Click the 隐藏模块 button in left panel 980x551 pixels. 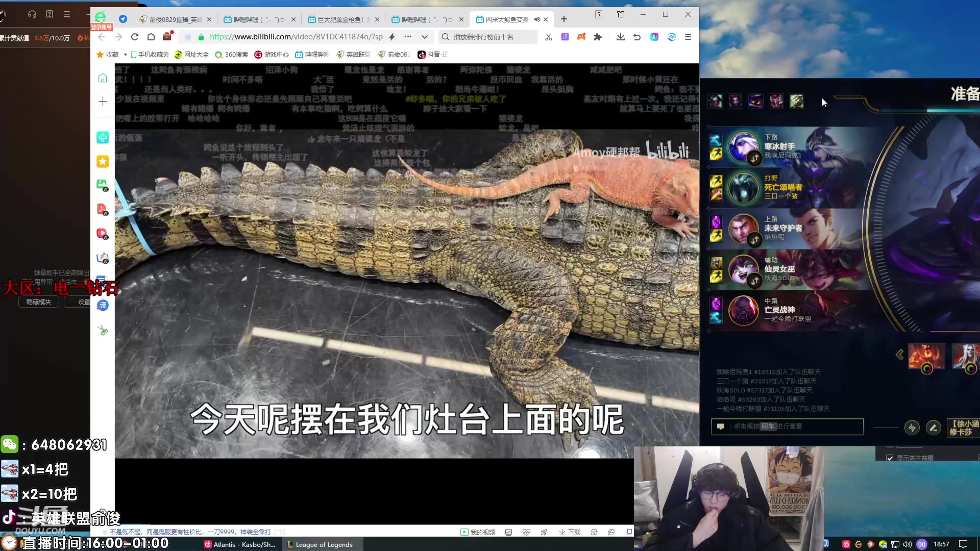pos(39,302)
